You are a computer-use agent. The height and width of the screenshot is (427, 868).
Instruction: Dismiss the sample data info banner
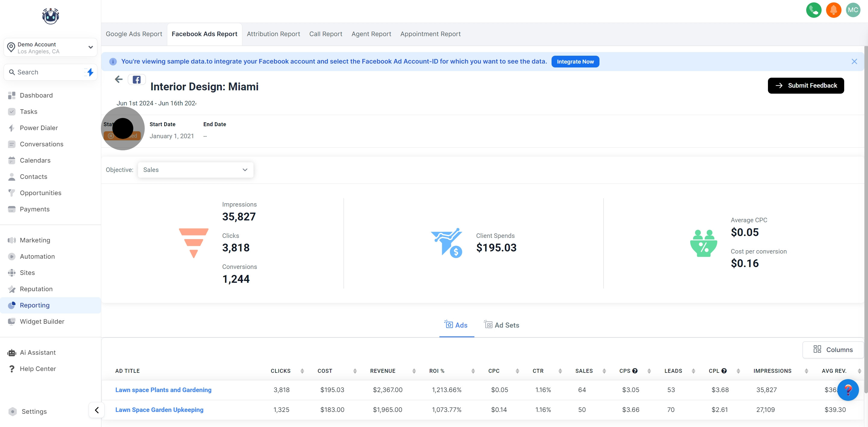point(854,61)
